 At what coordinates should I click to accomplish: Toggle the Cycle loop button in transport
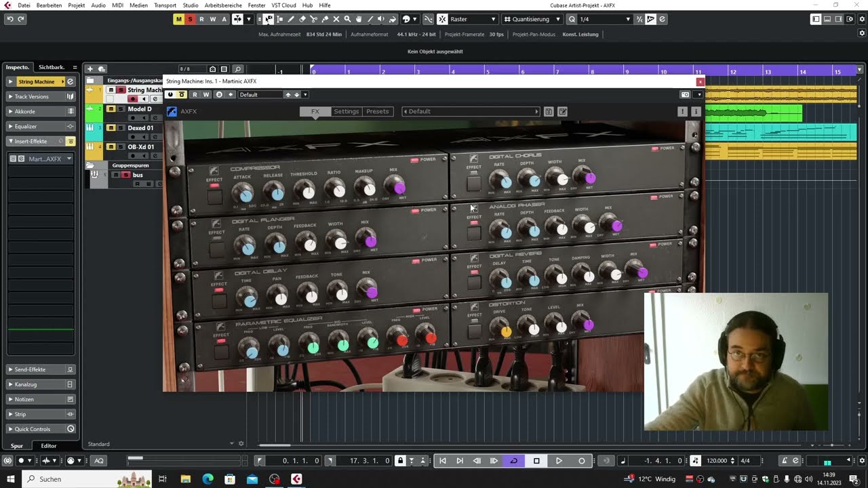513,461
